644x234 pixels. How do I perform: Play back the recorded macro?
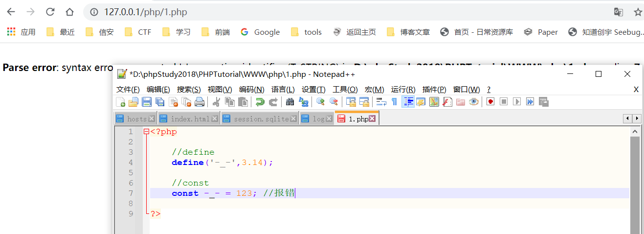pyautogui.click(x=517, y=101)
